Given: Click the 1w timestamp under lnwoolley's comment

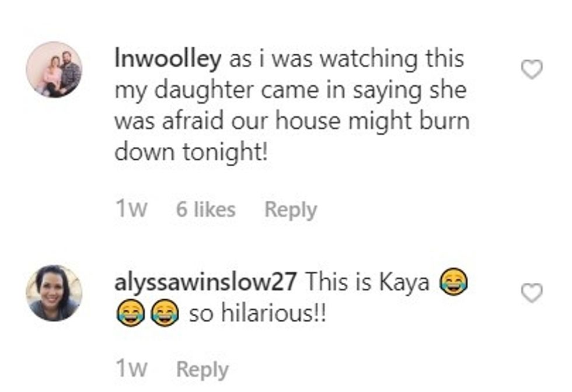Looking at the screenshot, I should click(131, 209).
